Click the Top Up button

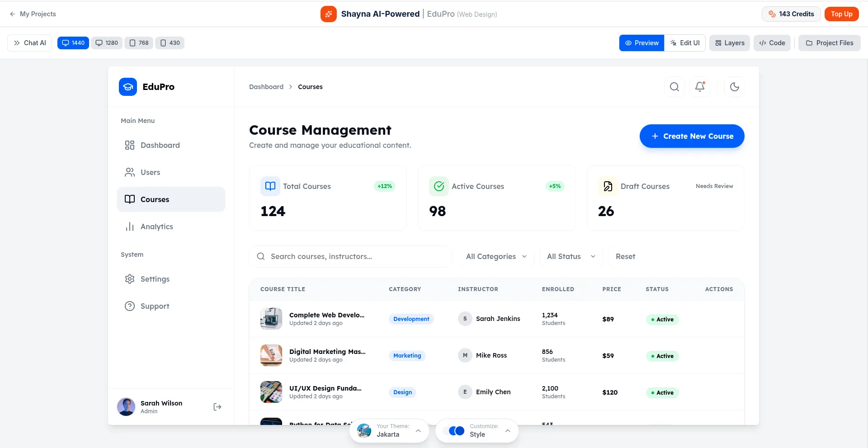coord(841,14)
